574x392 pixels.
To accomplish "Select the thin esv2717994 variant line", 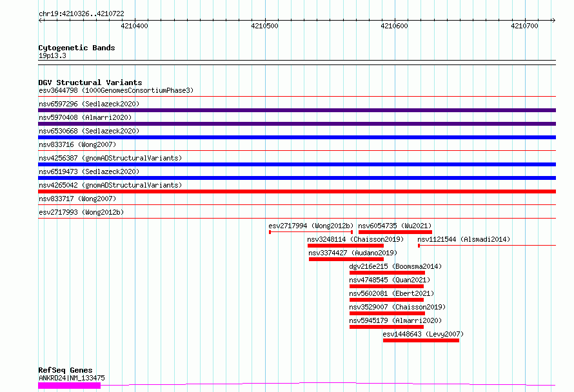I will (311, 232).
